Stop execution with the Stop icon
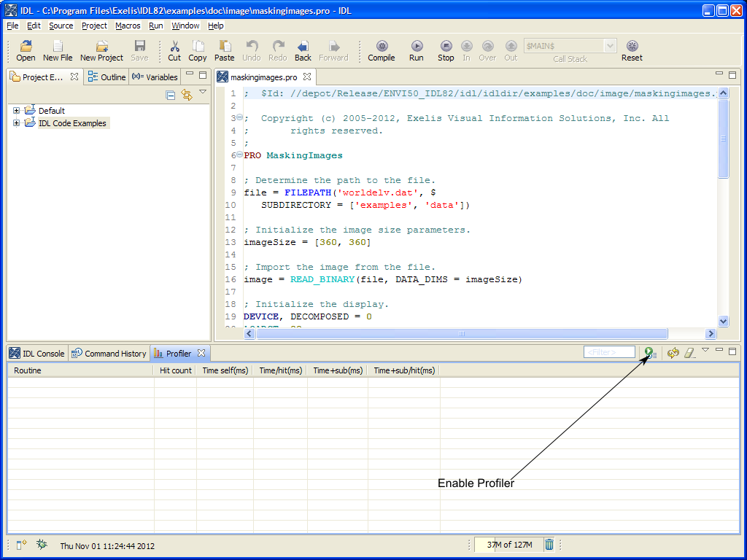This screenshot has height=560, width=747. coord(446,51)
